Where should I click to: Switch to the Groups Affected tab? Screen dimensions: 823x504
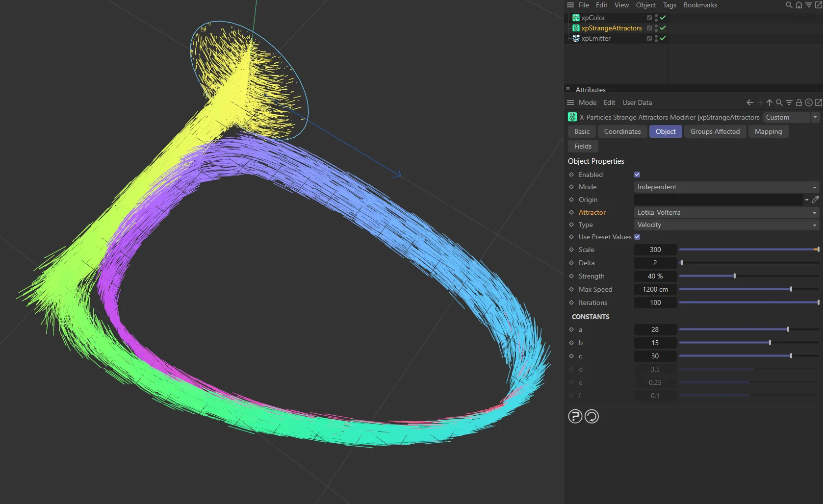click(715, 131)
